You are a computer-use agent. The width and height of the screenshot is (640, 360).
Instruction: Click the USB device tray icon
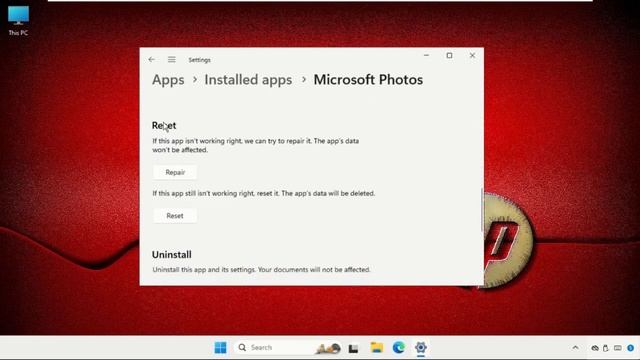tap(606, 348)
